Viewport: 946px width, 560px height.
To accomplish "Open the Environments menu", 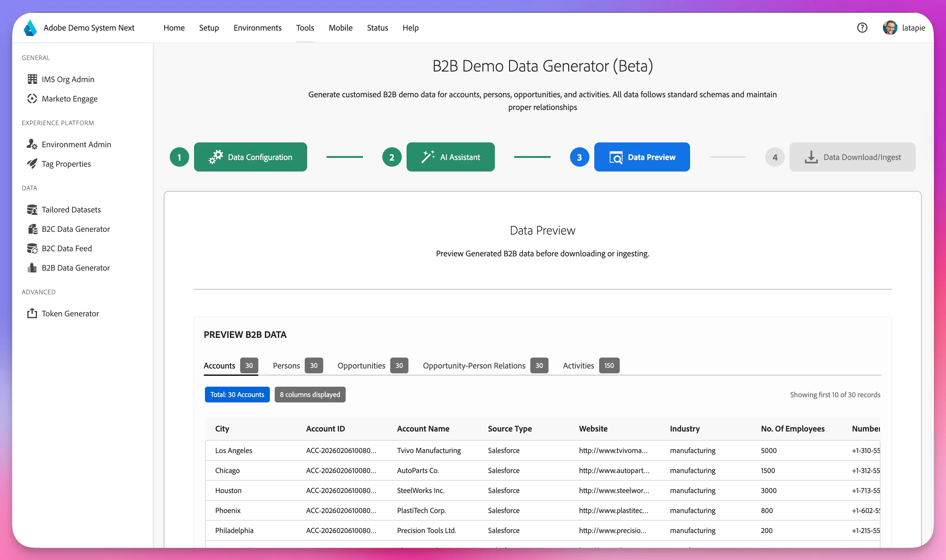I will click(x=257, y=28).
